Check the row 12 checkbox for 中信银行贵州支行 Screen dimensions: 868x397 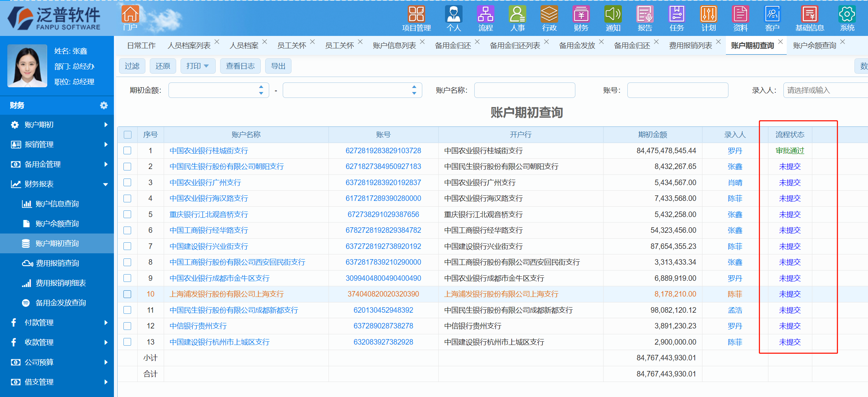(x=127, y=326)
